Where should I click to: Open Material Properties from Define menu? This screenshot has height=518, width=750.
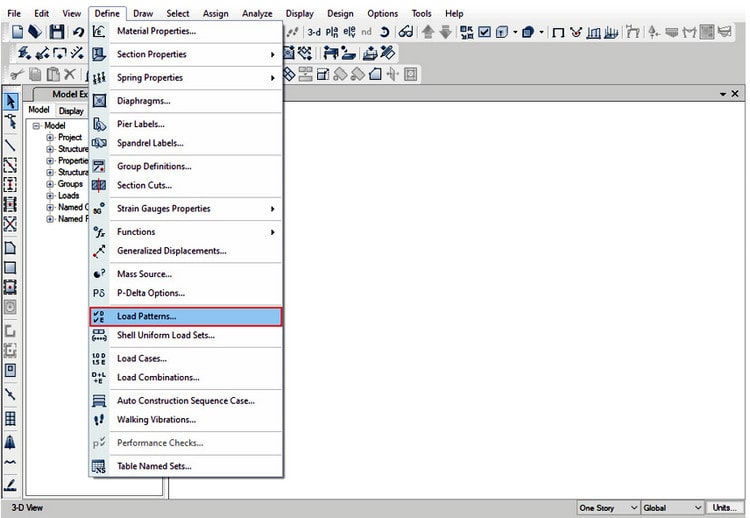coord(186,31)
